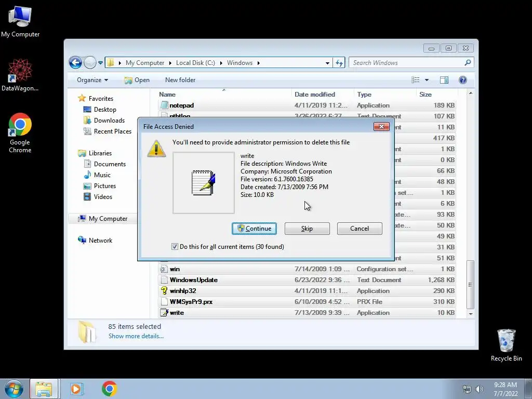Image resolution: width=532 pixels, height=399 pixels.
Task: Select Pictures library item
Action: 105,186
